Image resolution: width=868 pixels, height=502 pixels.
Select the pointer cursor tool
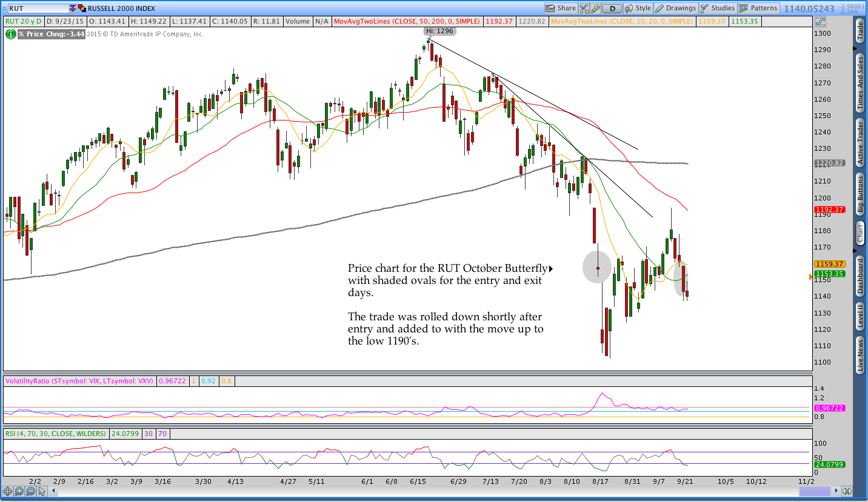(x=42, y=491)
